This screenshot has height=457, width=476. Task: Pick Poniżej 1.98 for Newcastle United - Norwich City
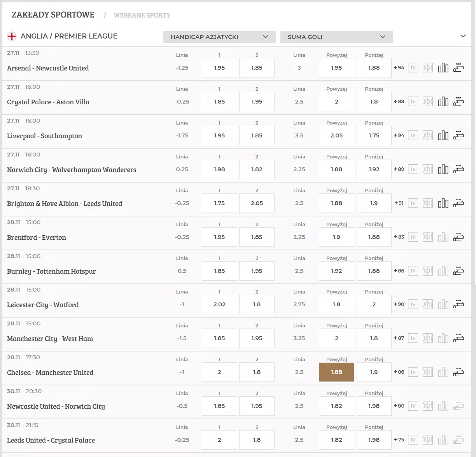pyautogui.click(x=374, y=406)
